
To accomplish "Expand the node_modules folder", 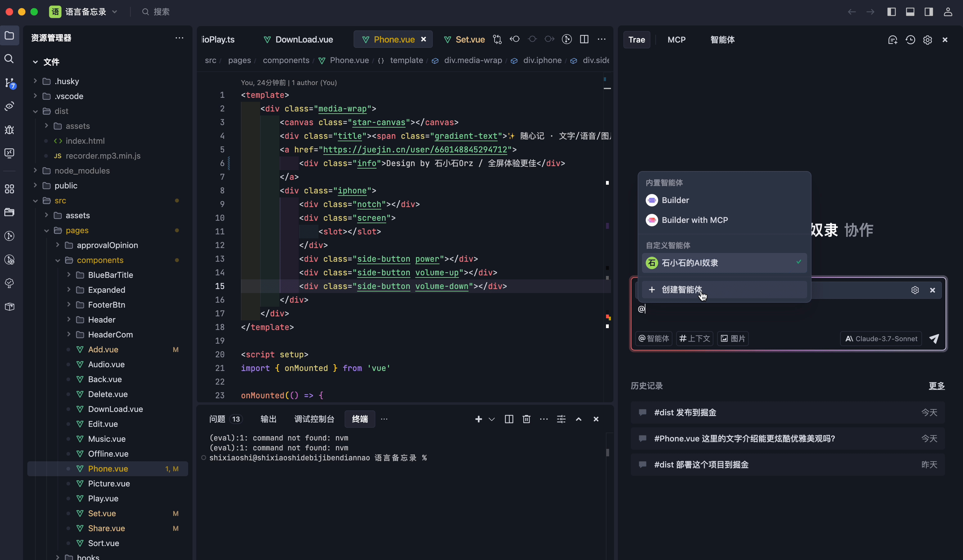I will pos(82,170).
